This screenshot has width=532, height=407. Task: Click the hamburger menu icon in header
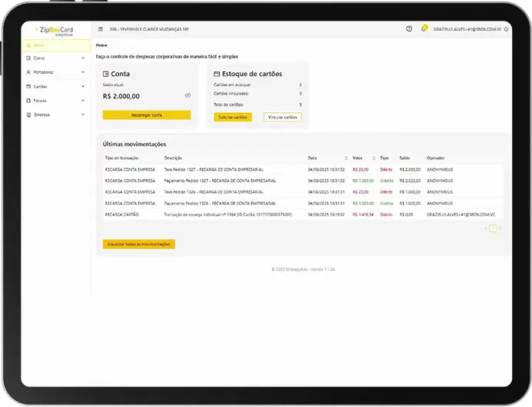[101, 29]
